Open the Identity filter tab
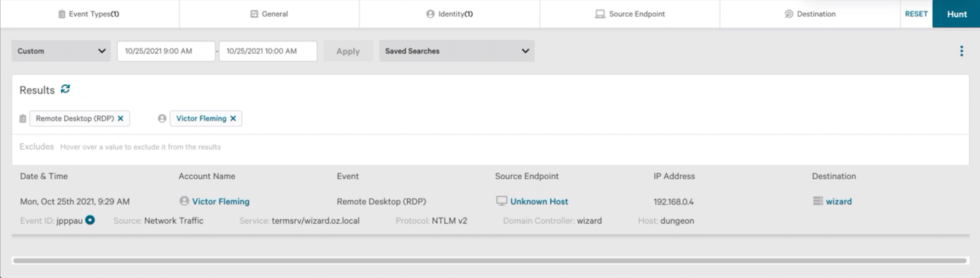Screen dimensions: 980x278 click(449, 14)
